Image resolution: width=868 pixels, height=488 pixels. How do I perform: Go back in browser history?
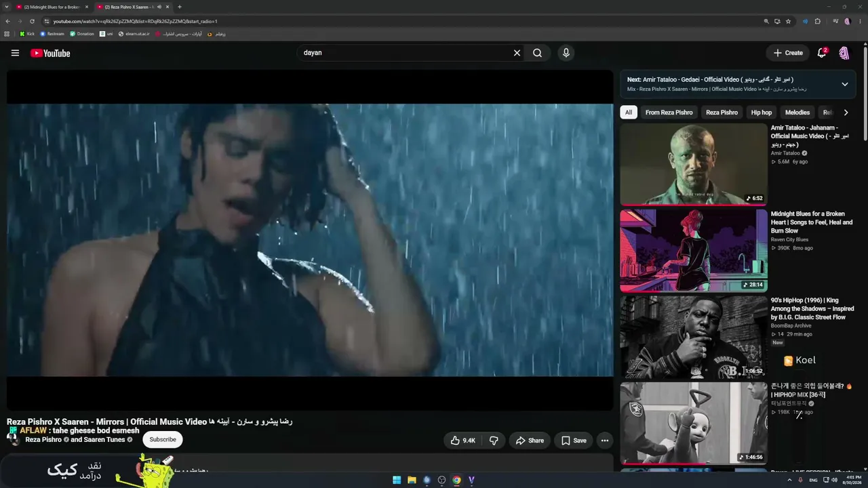(7, 21)
